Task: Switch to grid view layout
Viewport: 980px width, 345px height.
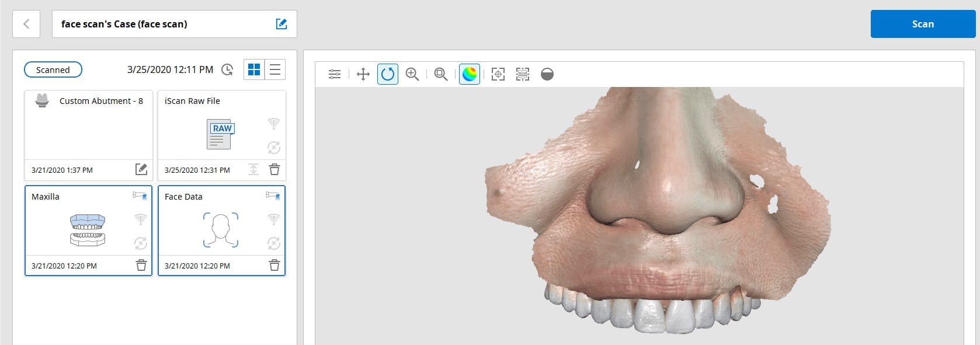Action: (254, 69)
